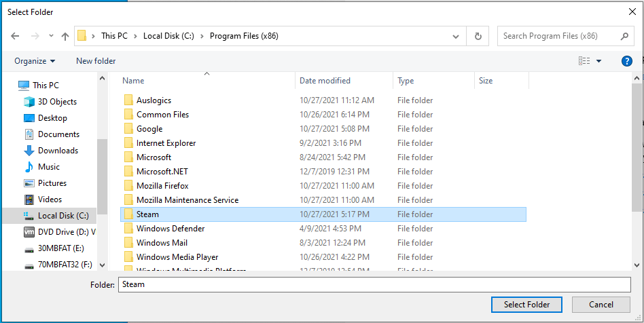Click the 3D Objects icon in sidebar
The image size is (644, 323).
coord(29,102)
